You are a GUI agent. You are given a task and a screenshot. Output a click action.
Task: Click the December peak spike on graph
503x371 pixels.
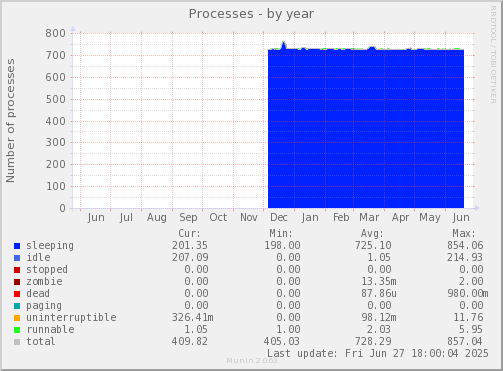(284, 44)
